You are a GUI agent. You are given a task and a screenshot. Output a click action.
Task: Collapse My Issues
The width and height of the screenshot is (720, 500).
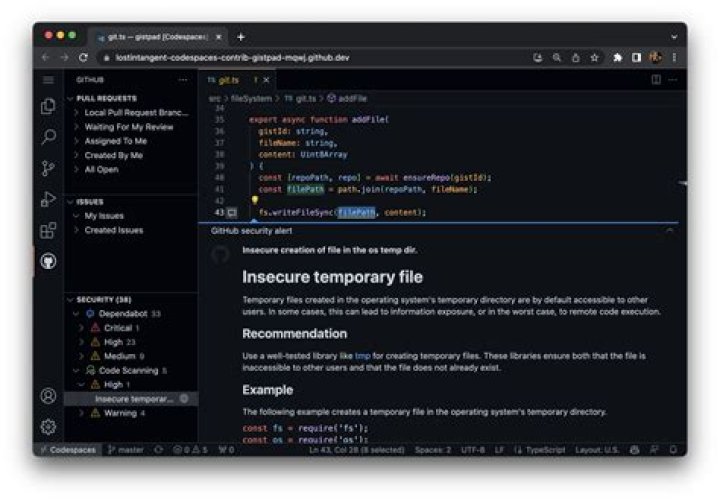(x=77, y=216)
